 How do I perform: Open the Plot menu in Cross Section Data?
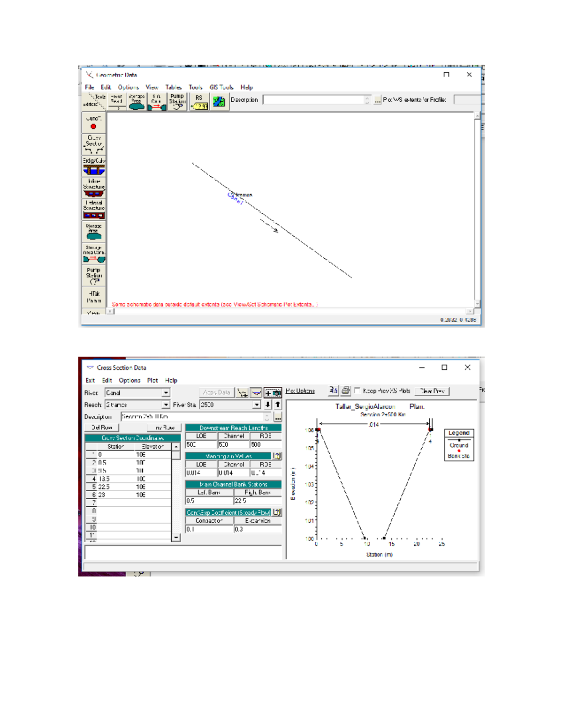[152, 380]
